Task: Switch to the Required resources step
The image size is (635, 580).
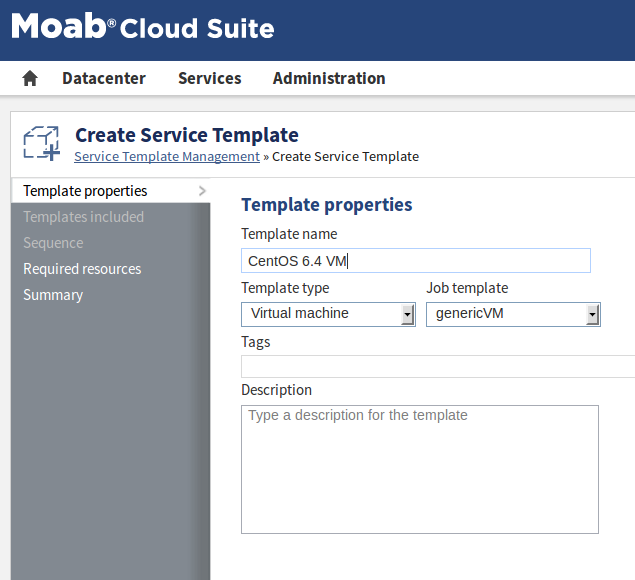Action: click(82, 269)
